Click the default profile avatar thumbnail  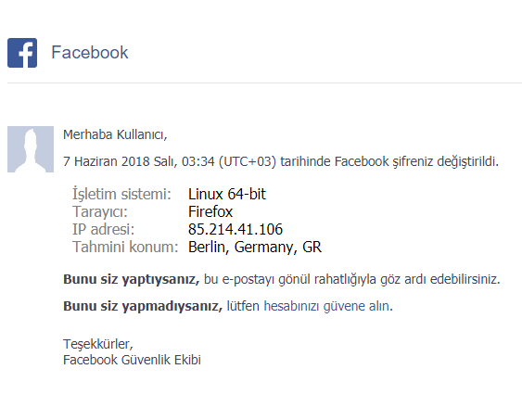click(31, 149)
